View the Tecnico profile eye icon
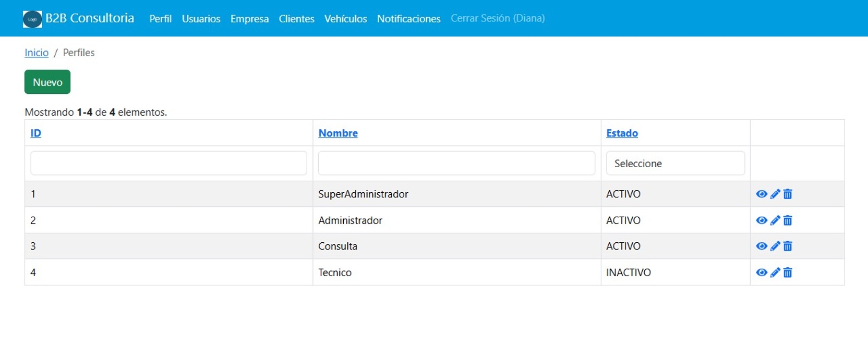This screenshot has height=360, width=868. (x=762, y=272)
